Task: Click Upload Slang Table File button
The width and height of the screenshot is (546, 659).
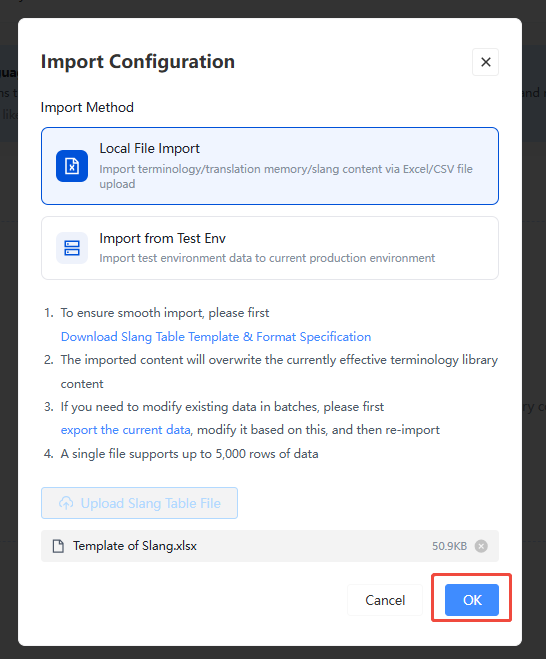Action: point(140,503)
